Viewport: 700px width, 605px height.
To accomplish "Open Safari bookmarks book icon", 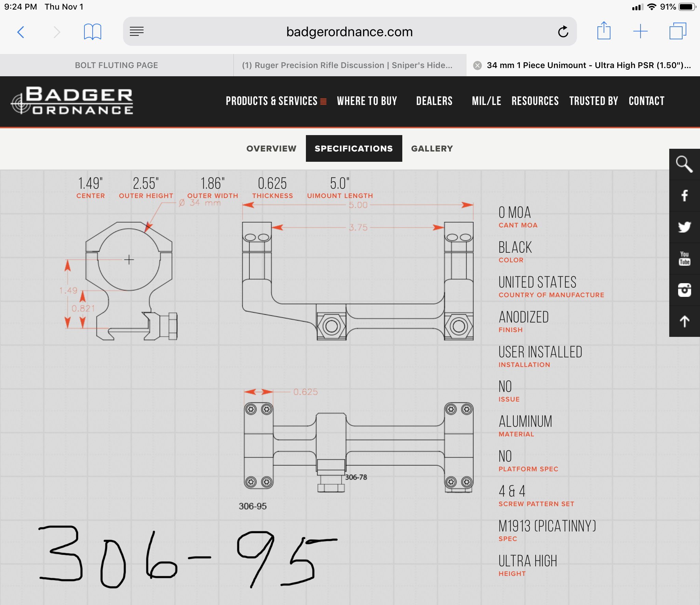I will point(93,32).
